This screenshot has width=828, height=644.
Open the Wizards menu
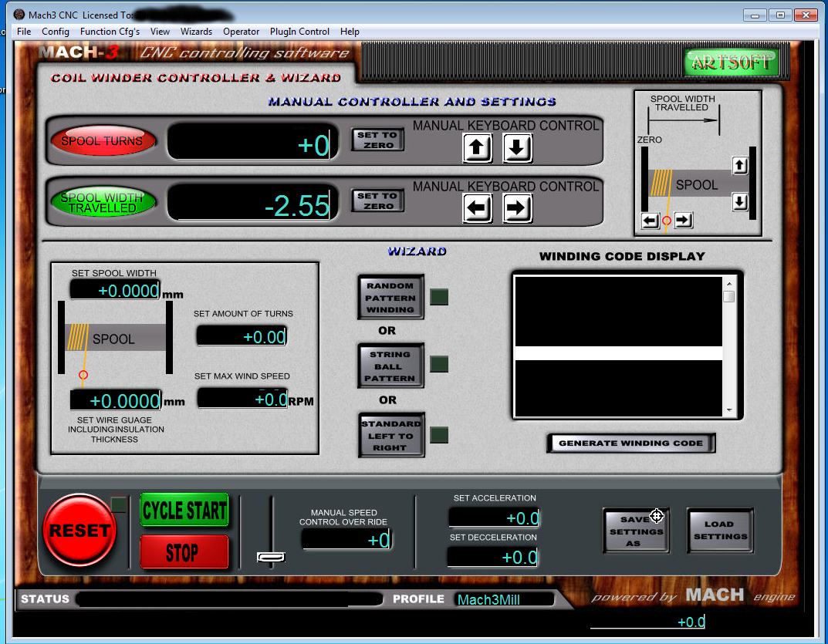[x=197, y=32]
